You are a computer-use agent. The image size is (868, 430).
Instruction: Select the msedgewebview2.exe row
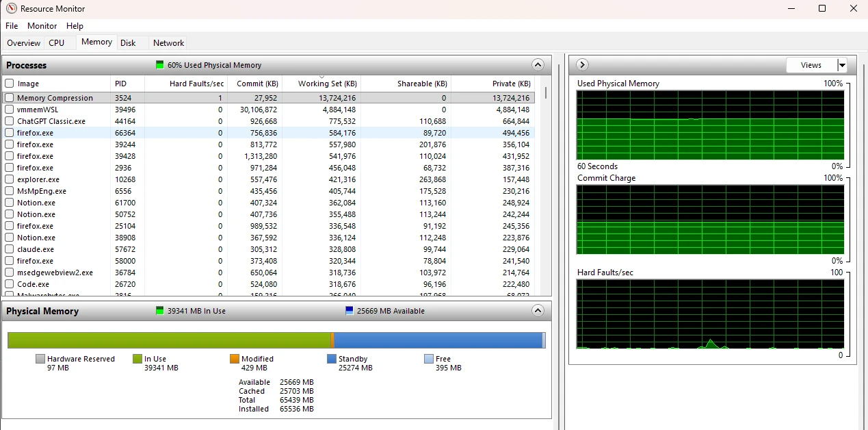point(268,273)
